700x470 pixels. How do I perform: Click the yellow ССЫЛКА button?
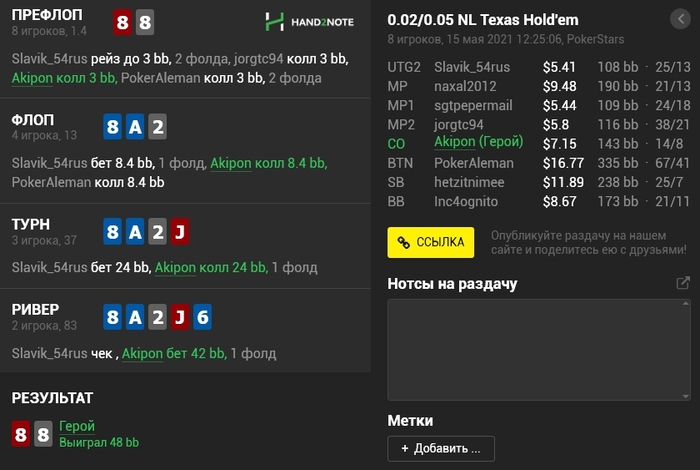[x=431, y=242]
